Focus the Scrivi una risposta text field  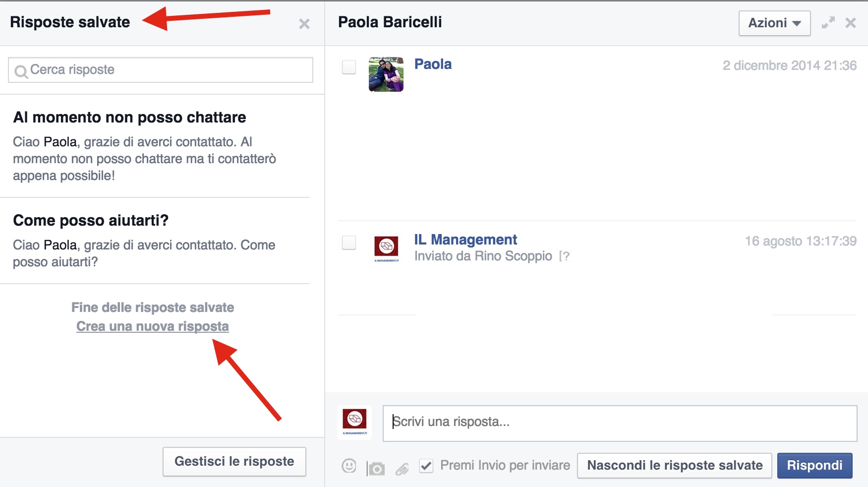620,423
